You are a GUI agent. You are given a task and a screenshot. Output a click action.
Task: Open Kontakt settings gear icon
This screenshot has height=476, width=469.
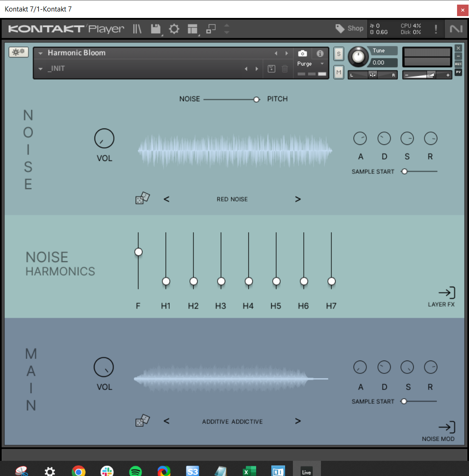point(174,29)
